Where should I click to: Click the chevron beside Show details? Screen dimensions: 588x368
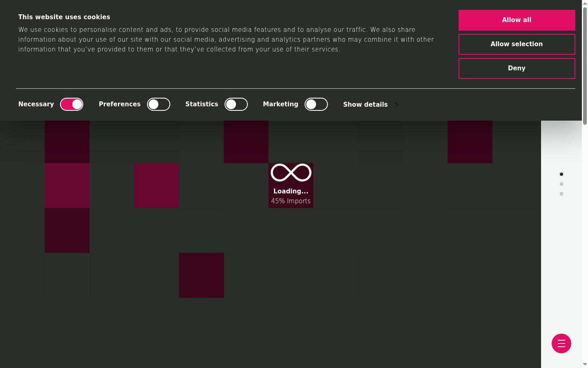coord(396,105)
